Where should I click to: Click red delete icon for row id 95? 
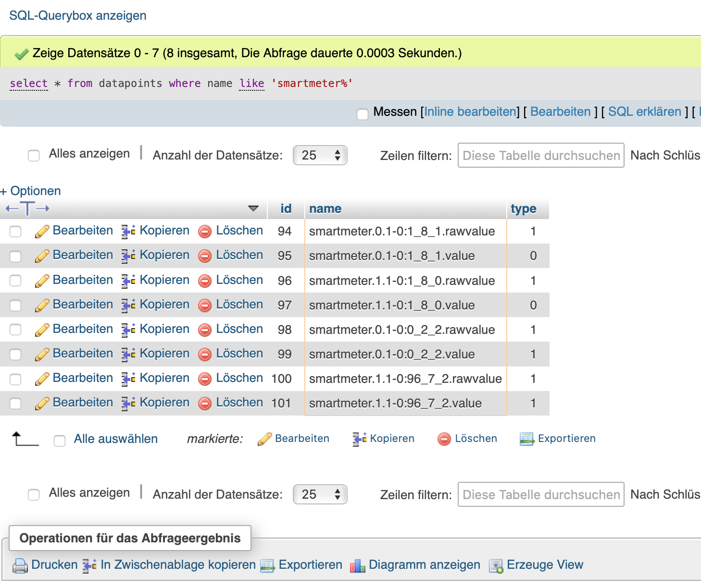tap(205, 256)
